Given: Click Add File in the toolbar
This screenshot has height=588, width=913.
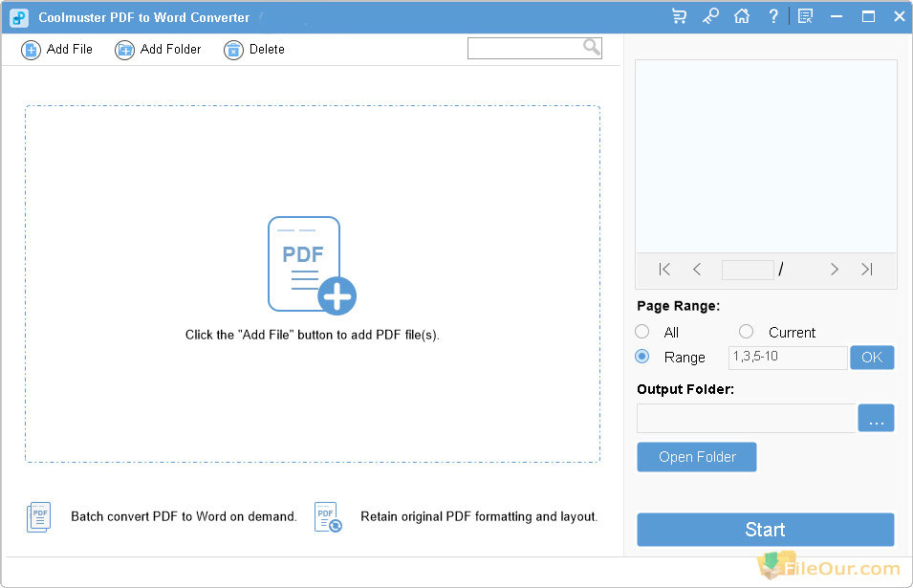Looking at the screenshot, I should [x=57, y=50].
